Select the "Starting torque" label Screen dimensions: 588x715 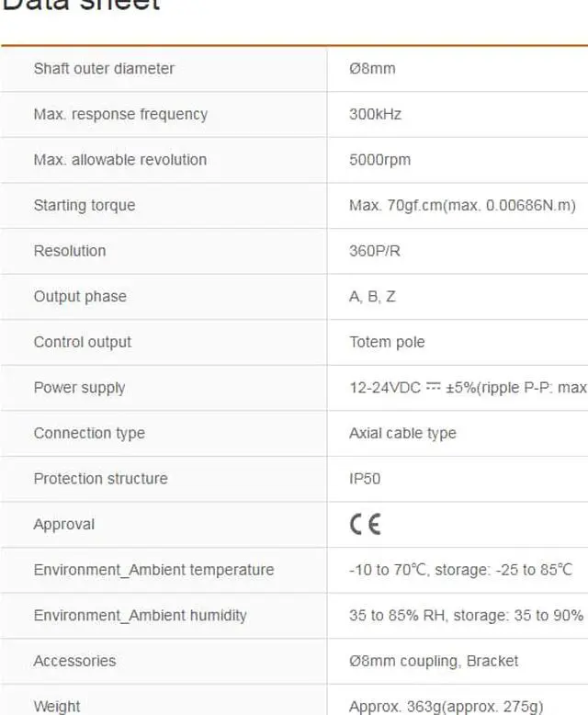(85, 205)
